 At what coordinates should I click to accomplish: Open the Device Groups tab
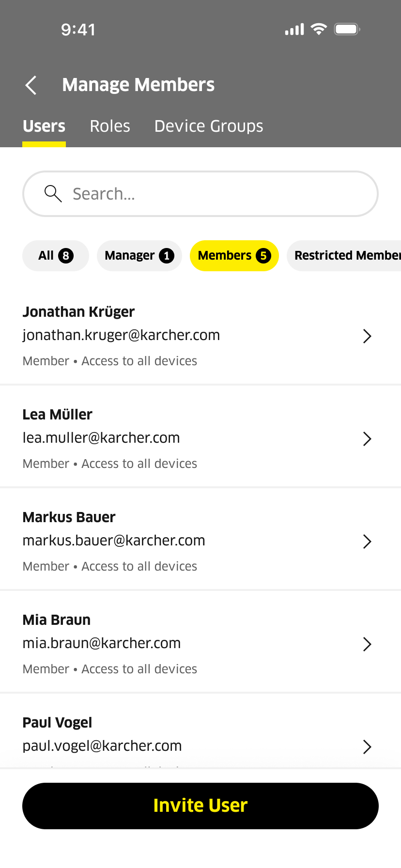click(209, 126)
